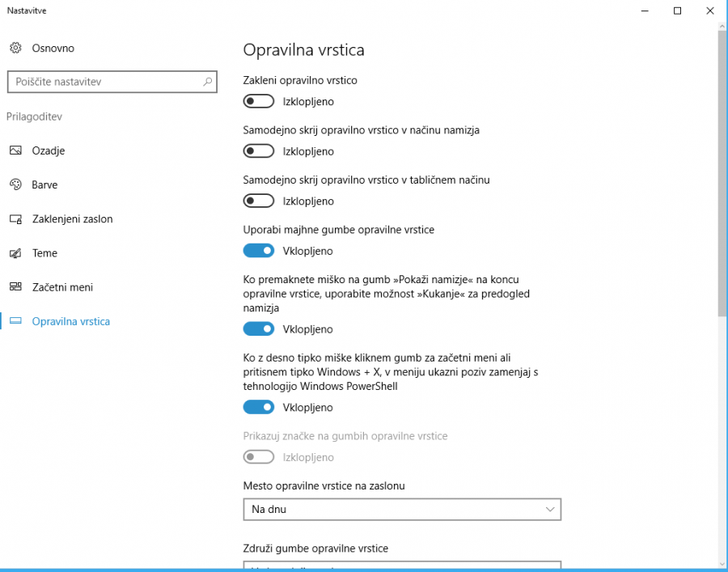Image resolution: width=728 pixels, height=572 pixels.
Task: Click the Barve palette icon
Action: [15, 185]
